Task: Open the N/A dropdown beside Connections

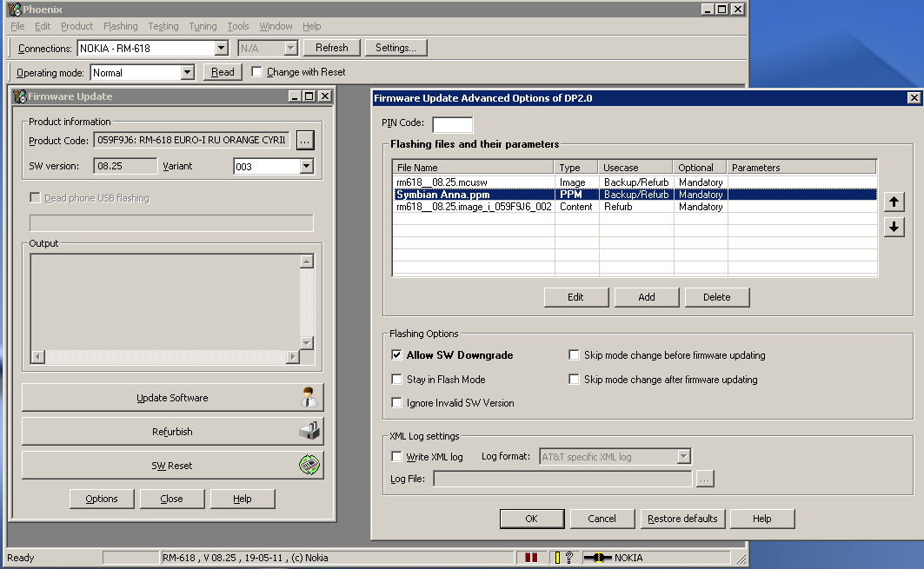Action: (x=290, y=49)
